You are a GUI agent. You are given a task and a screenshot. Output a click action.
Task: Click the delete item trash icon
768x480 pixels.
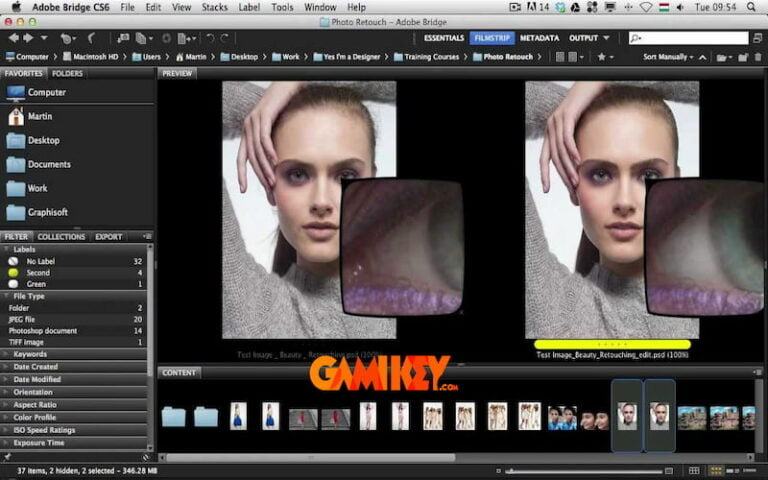(758, 57)
